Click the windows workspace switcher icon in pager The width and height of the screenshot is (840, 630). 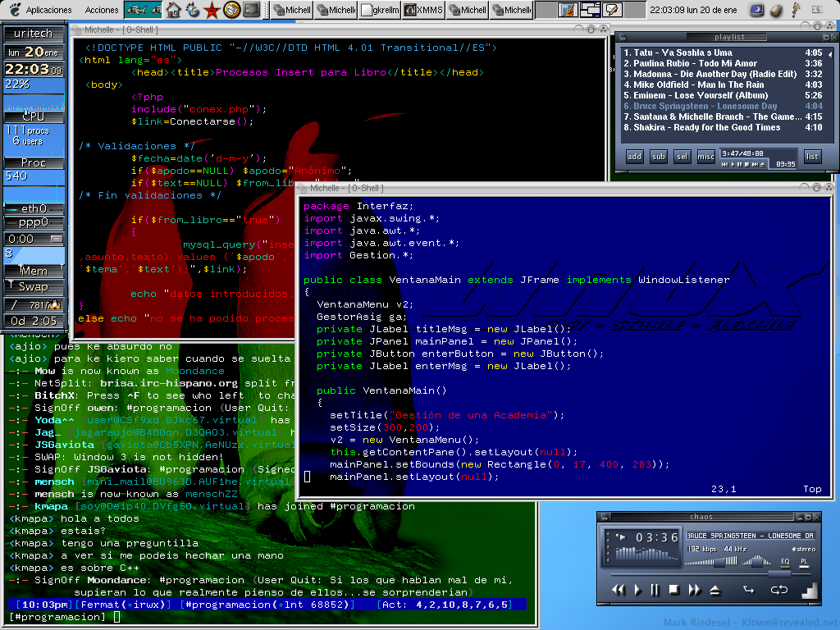(590, 10)
